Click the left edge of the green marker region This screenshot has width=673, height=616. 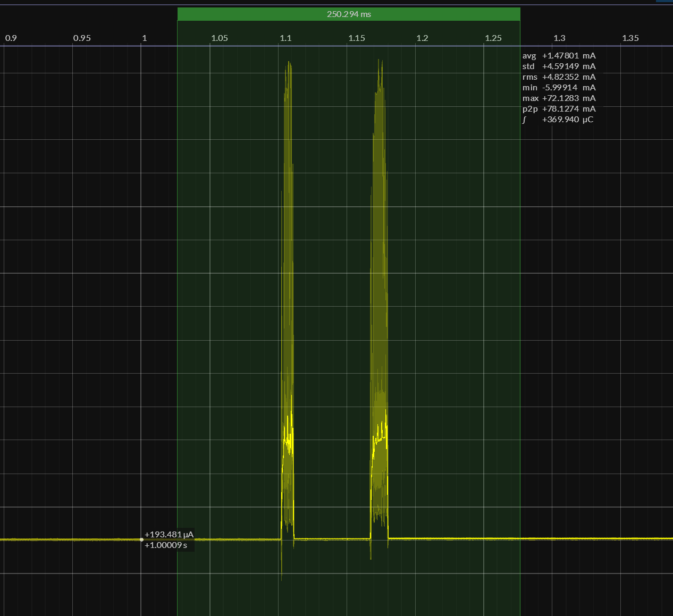tap(178, 319)
